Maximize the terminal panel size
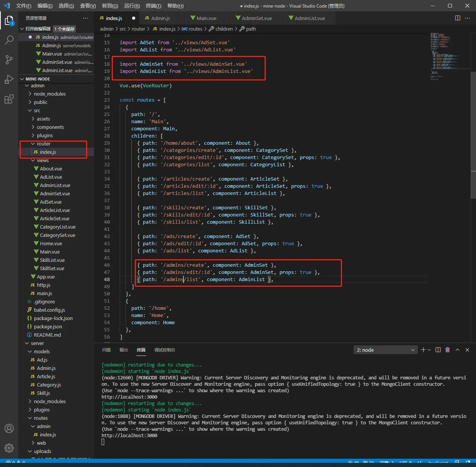This screenshot has height=467, width=476. (x=458, y=350)
